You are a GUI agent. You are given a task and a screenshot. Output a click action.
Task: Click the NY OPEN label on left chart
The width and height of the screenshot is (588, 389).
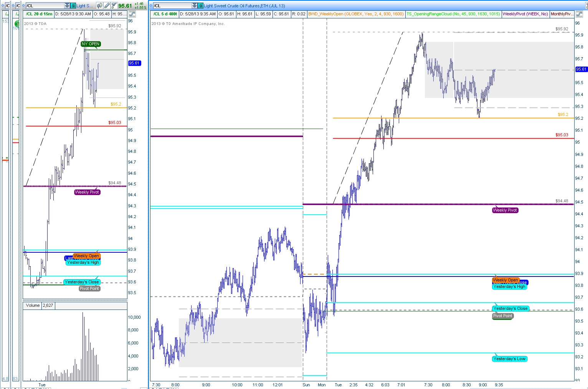pos(91,44)
